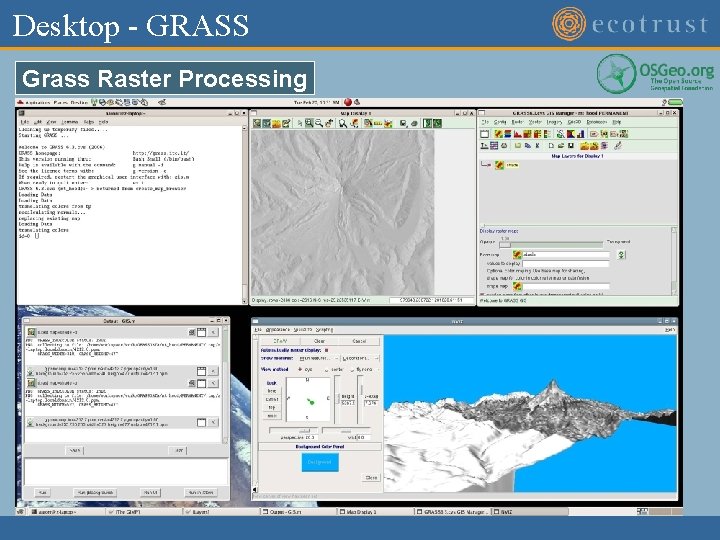
Task: Open File menu in the NVIZ window
Action: click(x=258, y=330)
